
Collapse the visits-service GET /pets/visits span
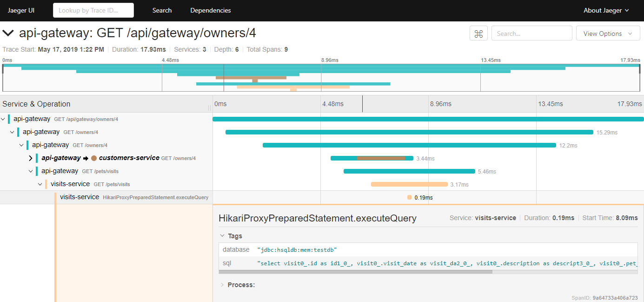click(40, 184)
